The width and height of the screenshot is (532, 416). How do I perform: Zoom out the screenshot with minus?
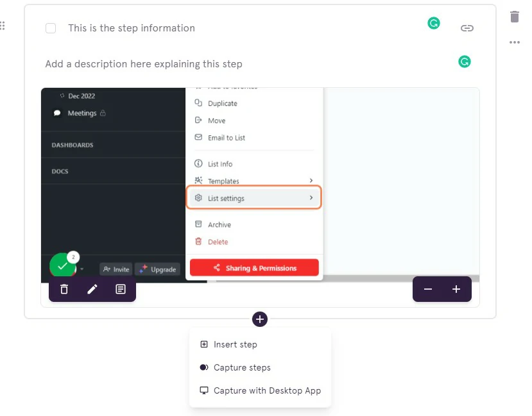[428, 289]
